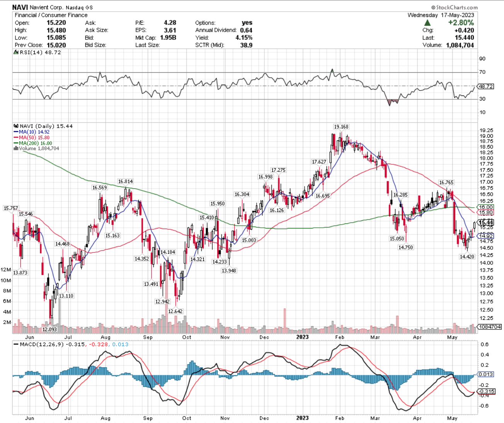504x423 pixels.
Task: Click the Options value yes
Action: click(x=247, y=23)
